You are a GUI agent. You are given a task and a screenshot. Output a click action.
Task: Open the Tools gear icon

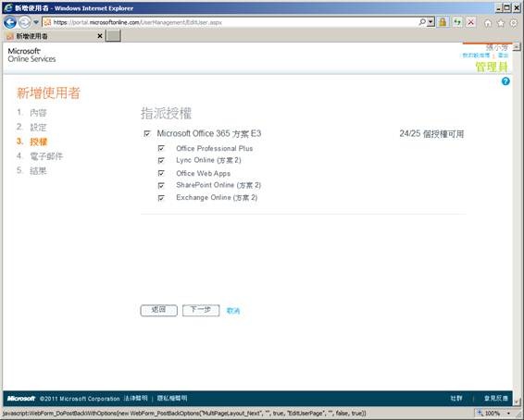pyautogui.click(x=513, y=23)
